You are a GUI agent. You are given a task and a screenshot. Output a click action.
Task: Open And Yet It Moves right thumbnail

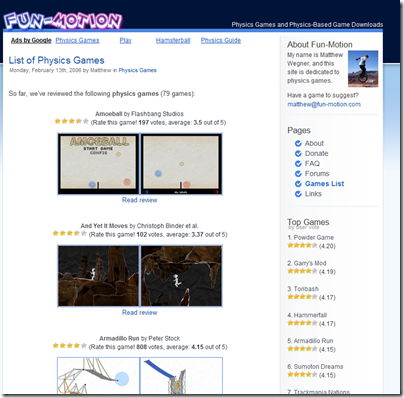pyautogui.click(x=181, y=276)
